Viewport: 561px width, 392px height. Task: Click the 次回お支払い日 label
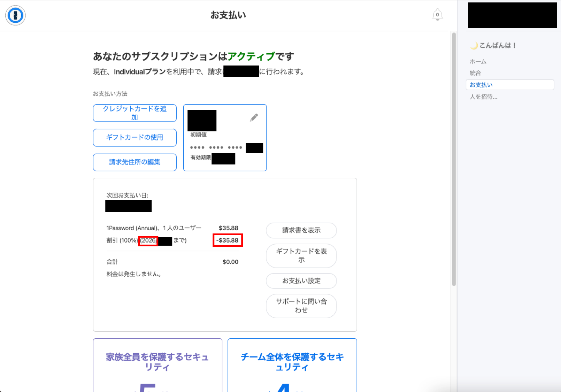point(127,195)
